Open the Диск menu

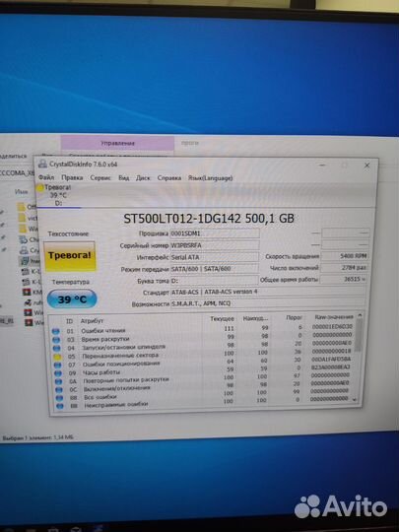143,177
